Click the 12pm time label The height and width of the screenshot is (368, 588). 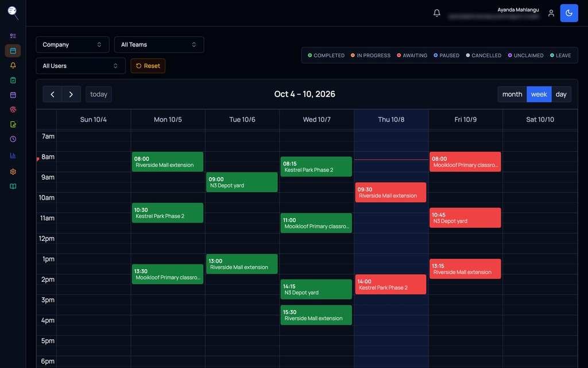click(47, 239)
